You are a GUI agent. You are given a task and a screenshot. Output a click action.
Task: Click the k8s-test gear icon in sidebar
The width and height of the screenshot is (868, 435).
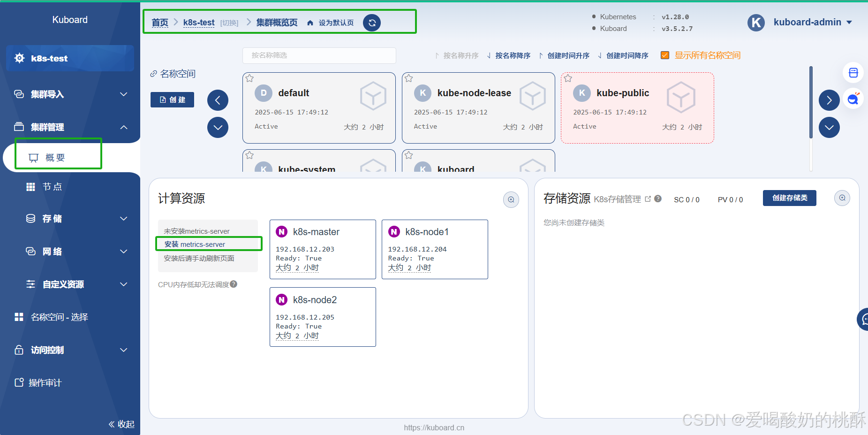click(x=20, y=58)
